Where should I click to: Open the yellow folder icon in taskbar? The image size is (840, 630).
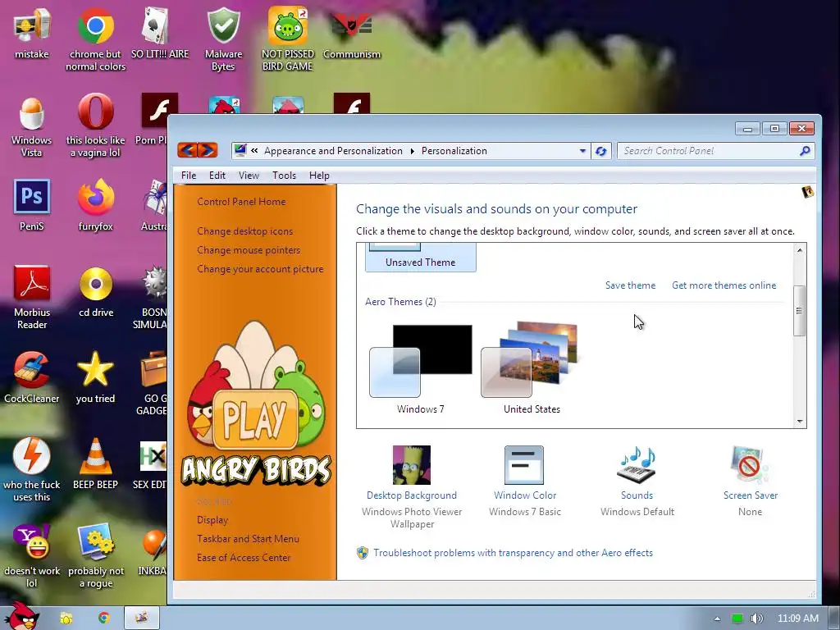click(66, 619)
